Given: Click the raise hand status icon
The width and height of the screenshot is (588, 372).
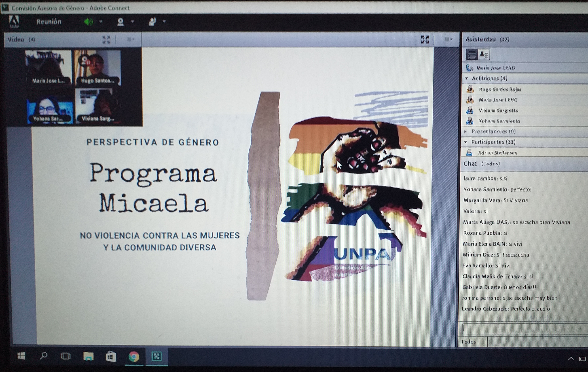Looking at the screenshot, I should [x=152, y=22].
